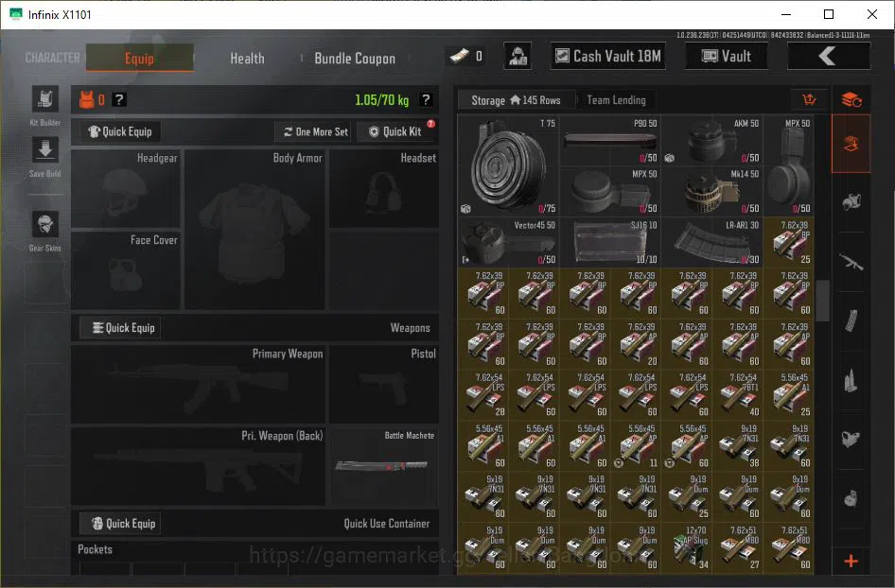Click the help icon beside the weight
This screenshot has height=588, width=895.
click(x=425, y=100)
